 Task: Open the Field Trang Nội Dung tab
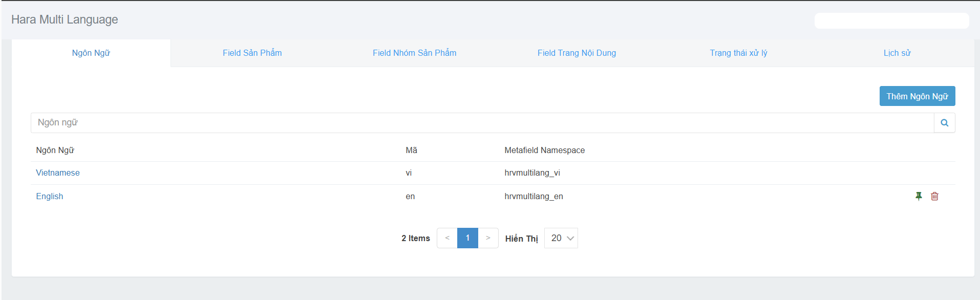pos(577,53)
